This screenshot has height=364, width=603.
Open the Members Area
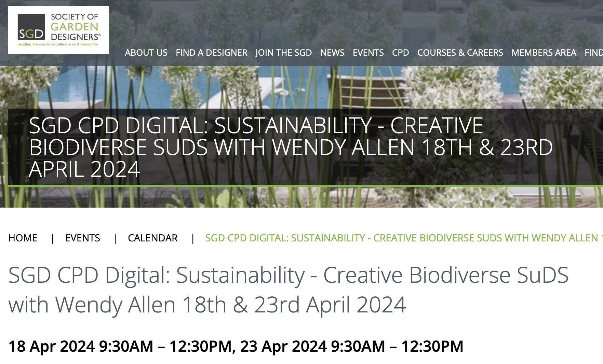tap(544, 53)
